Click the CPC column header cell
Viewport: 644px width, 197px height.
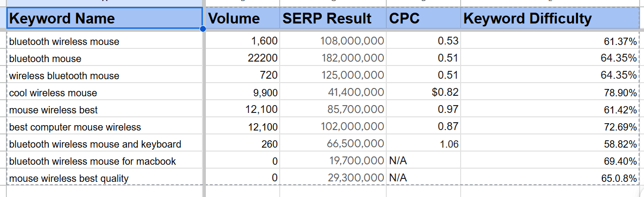click(423, 19)
